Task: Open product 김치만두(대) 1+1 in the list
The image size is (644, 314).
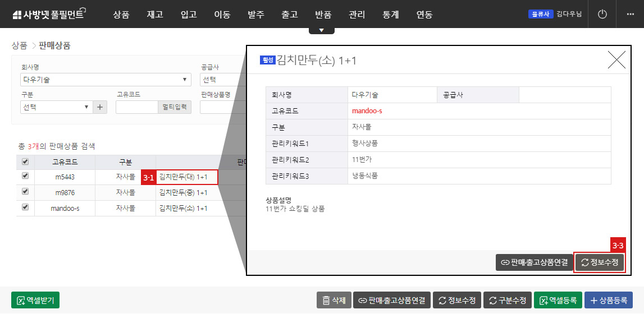Action: coord(183,177)
